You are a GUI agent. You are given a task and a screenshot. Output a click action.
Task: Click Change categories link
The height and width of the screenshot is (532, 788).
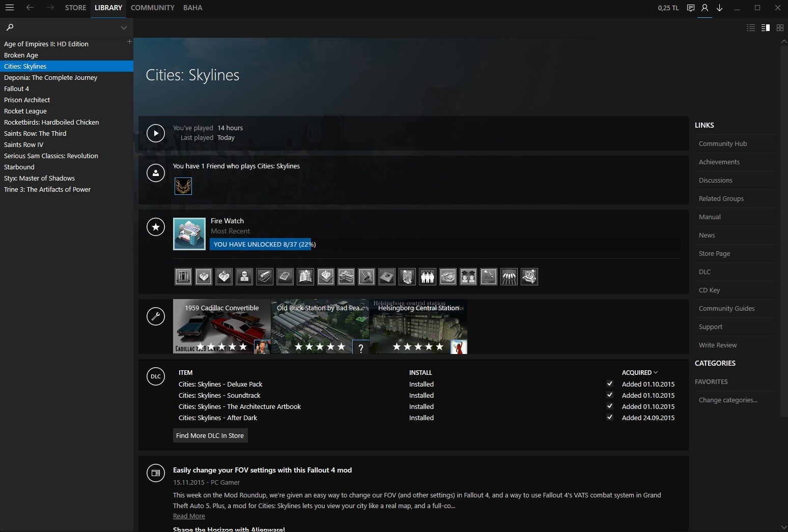[x=728, y=400]
